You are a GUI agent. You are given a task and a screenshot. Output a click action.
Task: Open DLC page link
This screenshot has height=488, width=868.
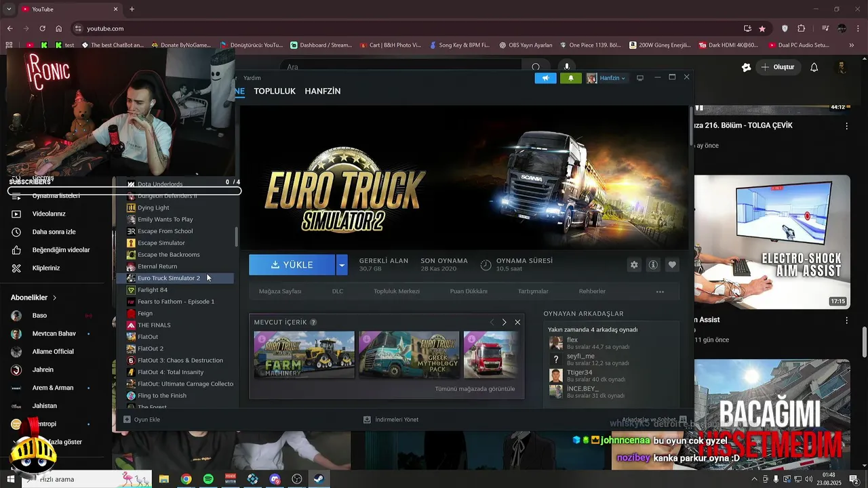[x=338, y=291]
